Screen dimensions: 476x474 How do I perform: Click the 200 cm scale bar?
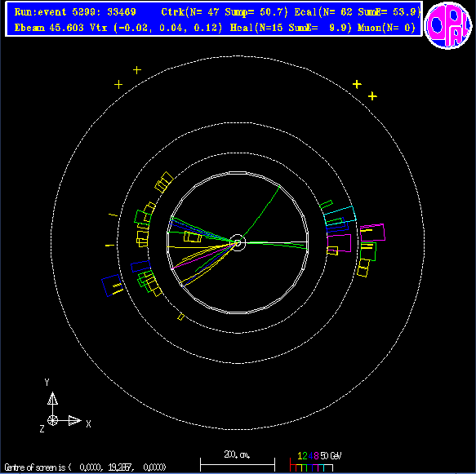point(238,464)
